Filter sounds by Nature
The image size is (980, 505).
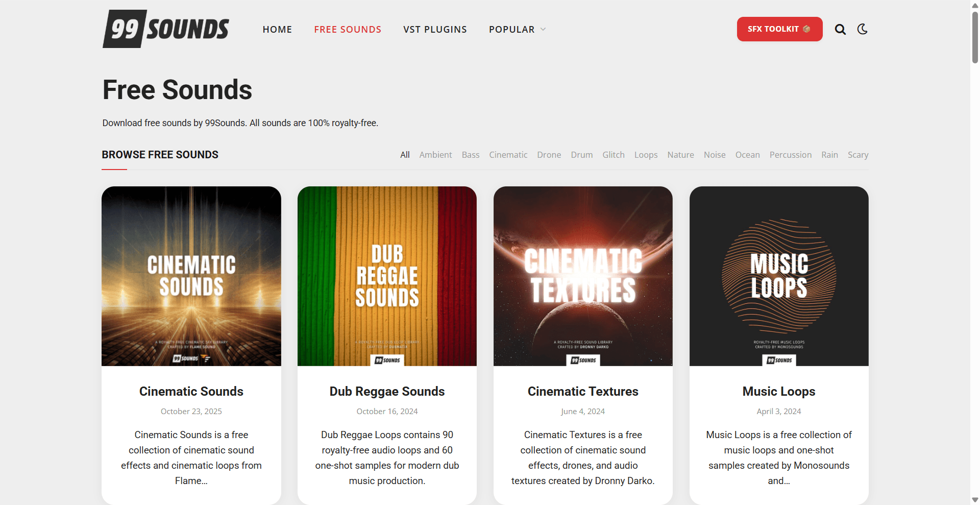(680, 155)
